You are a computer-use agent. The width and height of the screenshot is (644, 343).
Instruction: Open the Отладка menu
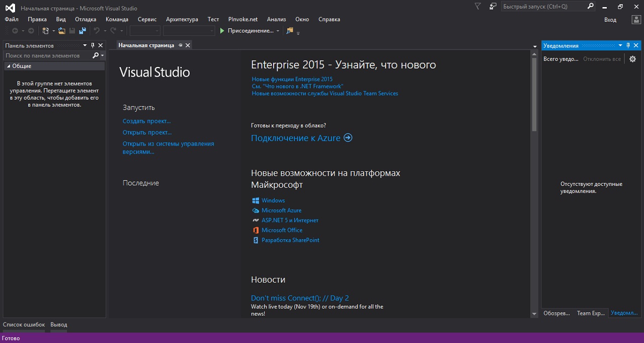tap(86, 19)
